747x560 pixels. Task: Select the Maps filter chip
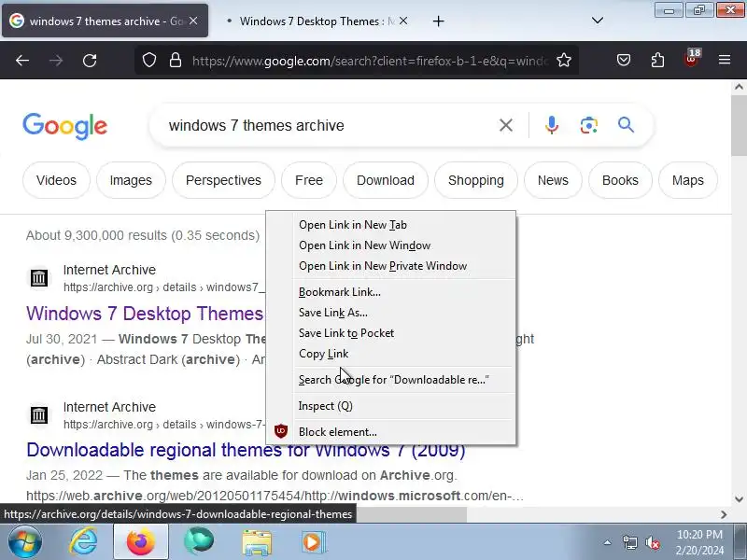click(x=688, y=180)
